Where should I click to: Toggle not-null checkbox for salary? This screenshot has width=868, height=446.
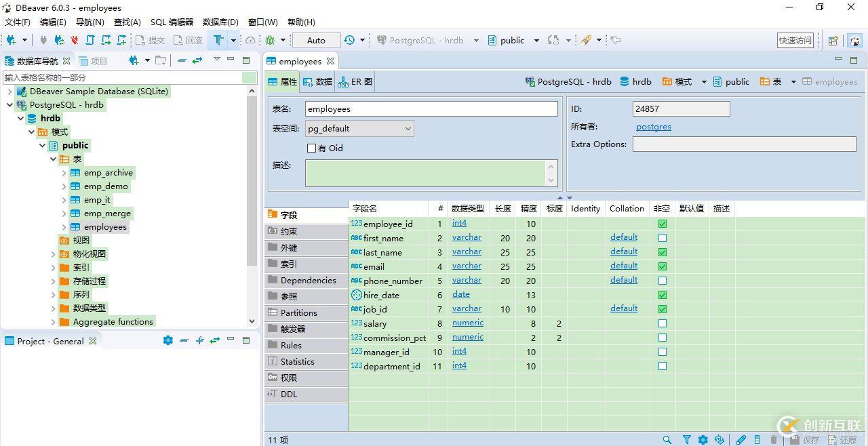point(663,323)
